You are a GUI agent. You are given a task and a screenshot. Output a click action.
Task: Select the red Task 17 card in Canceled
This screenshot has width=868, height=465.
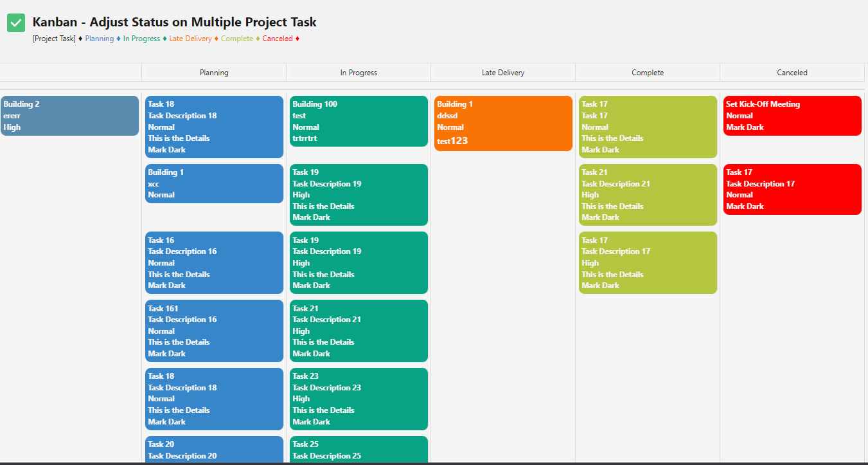click(792, 189)
